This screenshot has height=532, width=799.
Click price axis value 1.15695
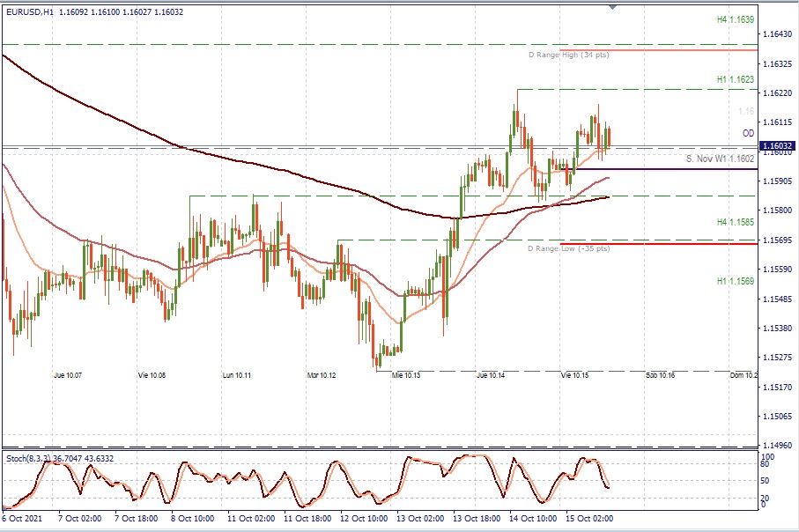coord(778,240)
